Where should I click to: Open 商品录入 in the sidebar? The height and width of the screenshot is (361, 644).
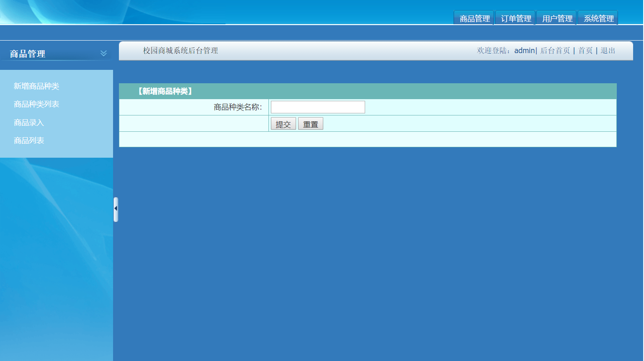pos(29,123)
